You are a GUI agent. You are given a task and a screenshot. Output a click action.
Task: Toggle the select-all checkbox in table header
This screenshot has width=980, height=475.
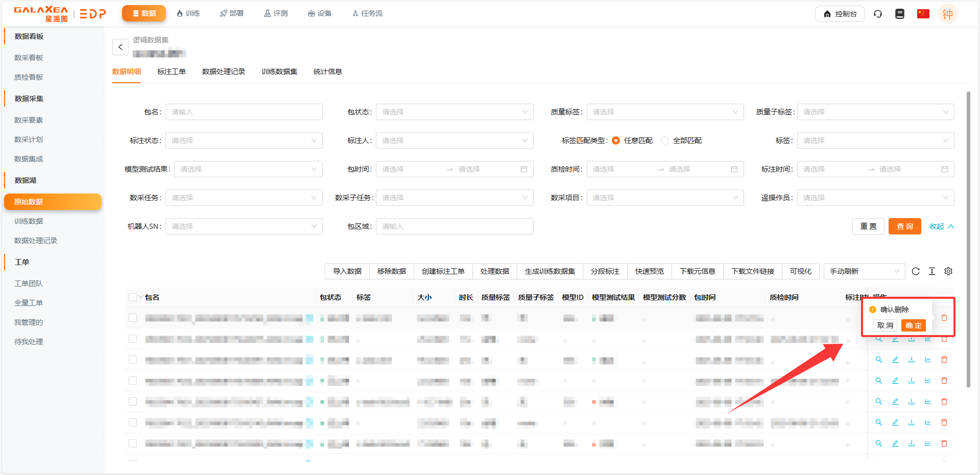click(x=133, y=297)
